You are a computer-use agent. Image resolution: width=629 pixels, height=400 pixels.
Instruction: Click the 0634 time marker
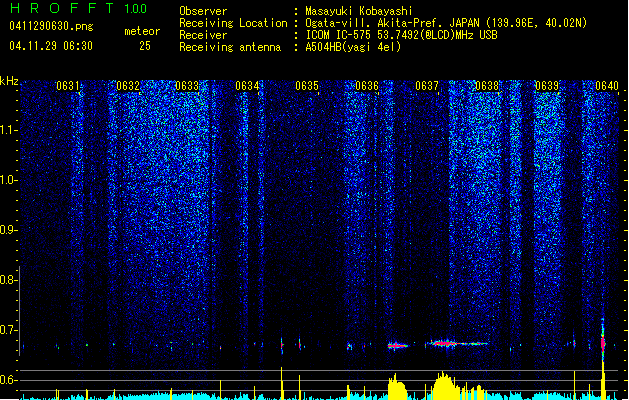(247, 86)
